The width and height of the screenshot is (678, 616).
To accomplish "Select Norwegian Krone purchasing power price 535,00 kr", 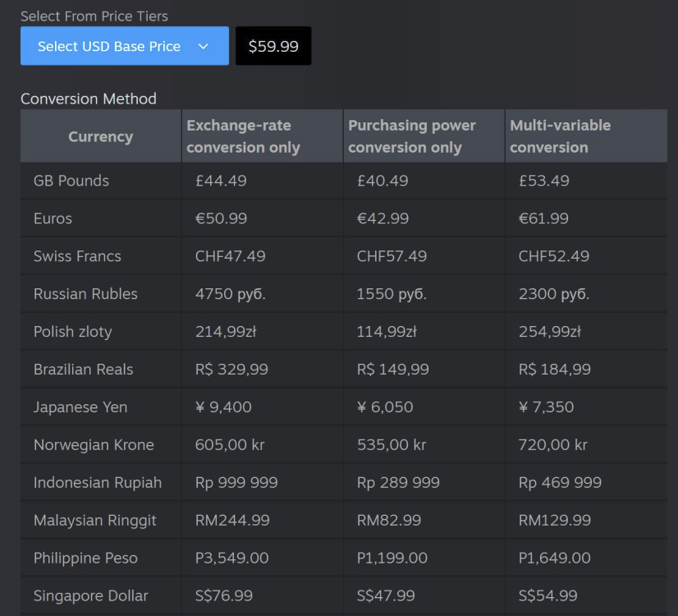I will click(392, 445).
